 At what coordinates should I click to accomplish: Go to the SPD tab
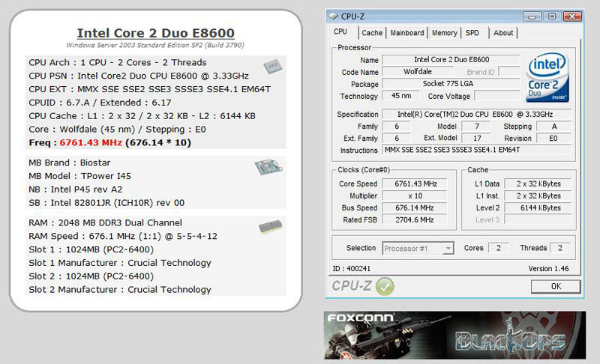(x=472, y=33)
